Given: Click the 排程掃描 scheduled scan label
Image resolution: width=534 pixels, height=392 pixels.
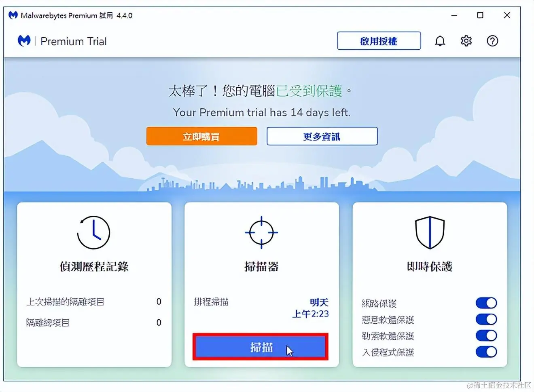Looking at the screenshot, I should pyautogui.click(x=211, y=302).
